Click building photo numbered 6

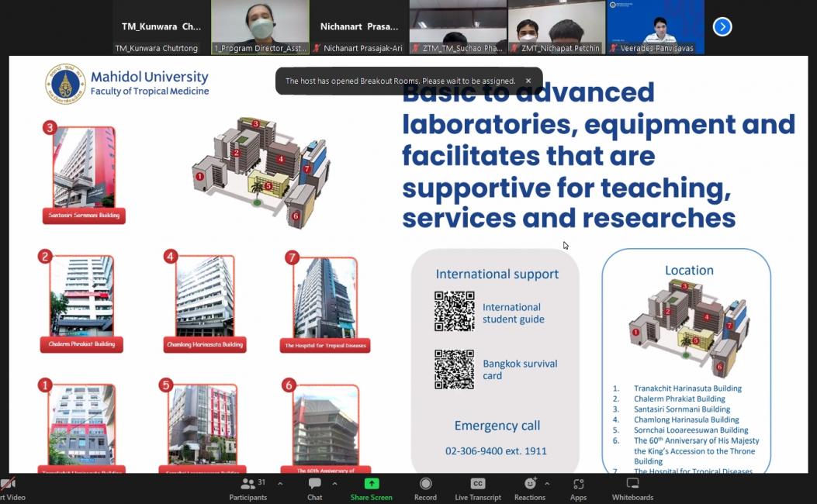point(326,425)
